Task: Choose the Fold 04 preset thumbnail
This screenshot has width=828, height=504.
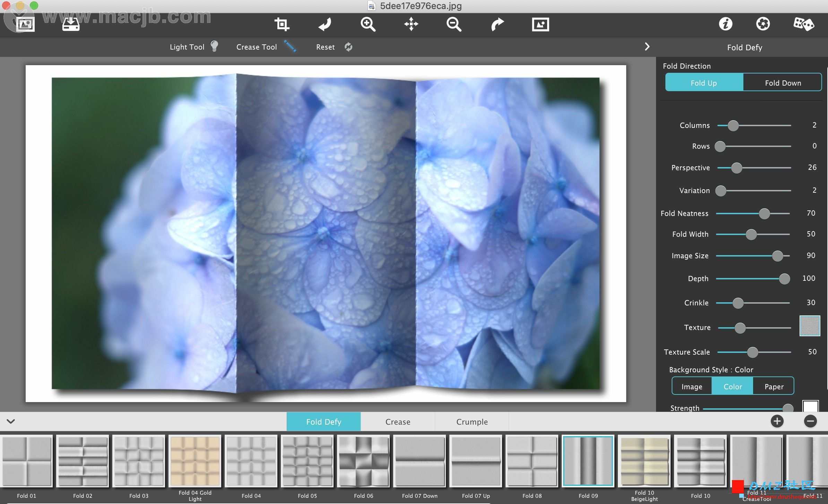Action: point(251,461)
